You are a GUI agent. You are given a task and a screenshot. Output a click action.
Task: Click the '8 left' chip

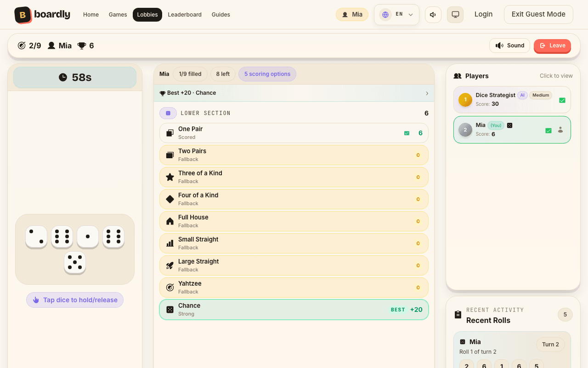(223, 74)
